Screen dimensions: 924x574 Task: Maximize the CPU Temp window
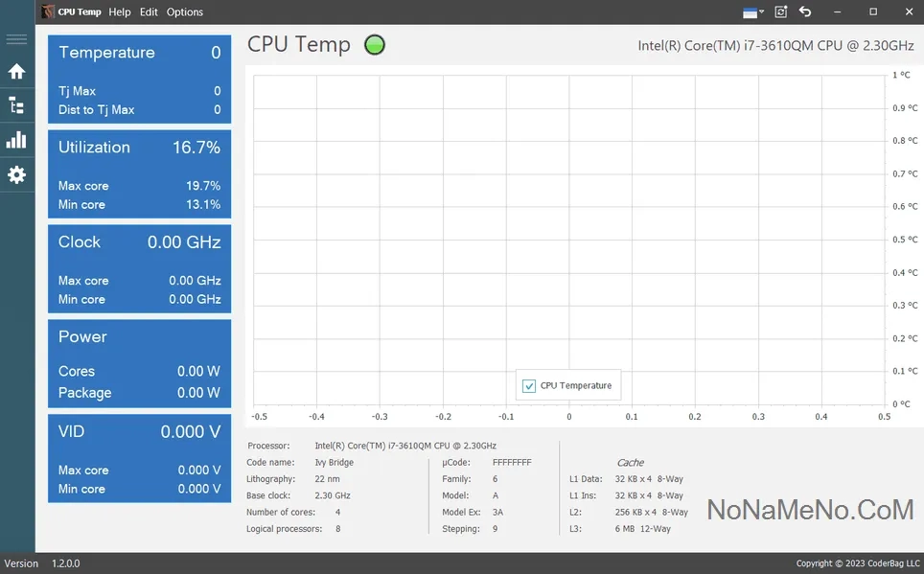[873, 12]
